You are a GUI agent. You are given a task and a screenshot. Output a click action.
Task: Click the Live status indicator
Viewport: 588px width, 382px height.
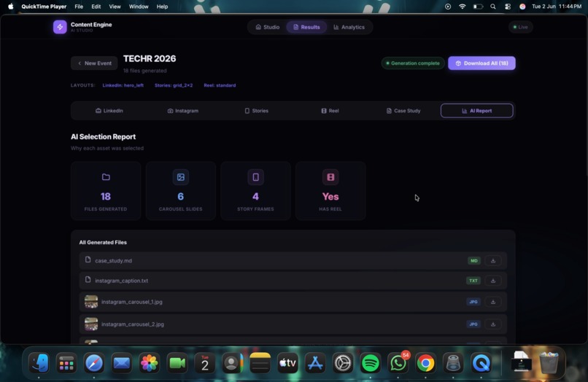(520, 27)
